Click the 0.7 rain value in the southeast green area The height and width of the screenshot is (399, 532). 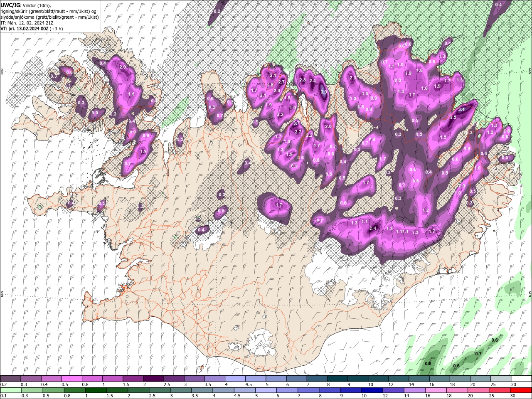[478, 354]
